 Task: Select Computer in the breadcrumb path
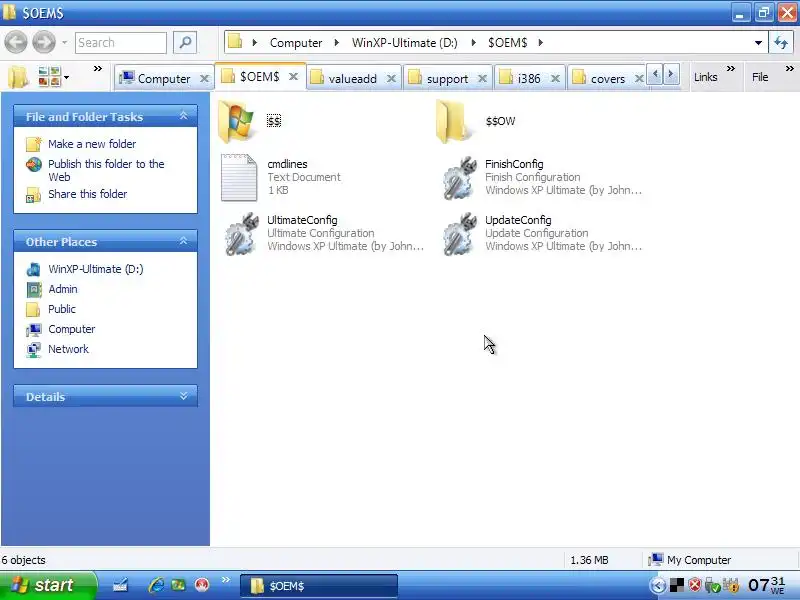(x=296, y=43)
